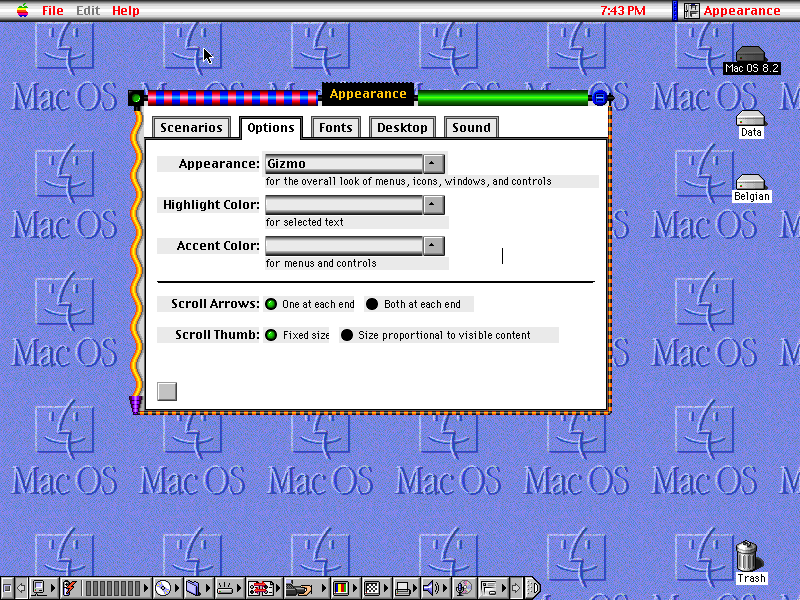Screen dimensions: 800x600
Task: Open the Highlight Color pop-up menu
Action: pyautogui.click(x=355, y=205)
